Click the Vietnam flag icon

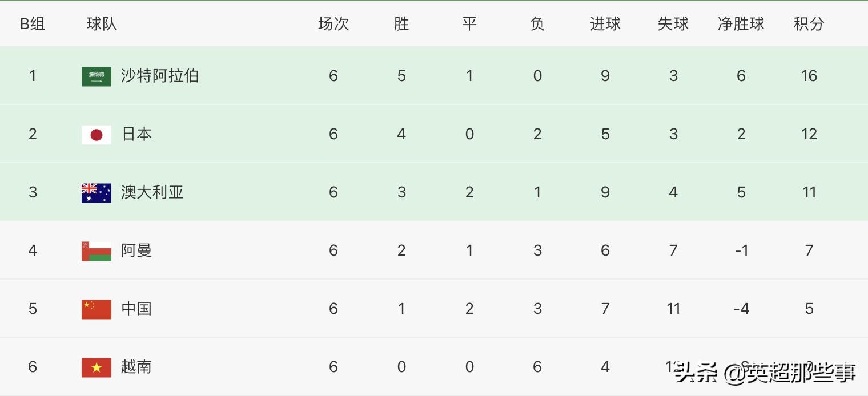[x=97, y=367]
